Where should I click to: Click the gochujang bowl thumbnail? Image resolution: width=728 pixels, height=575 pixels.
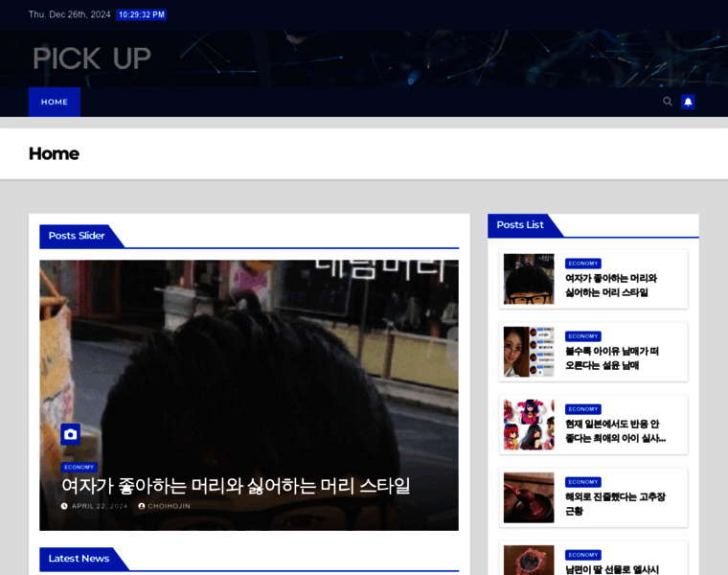click(529, 497)
